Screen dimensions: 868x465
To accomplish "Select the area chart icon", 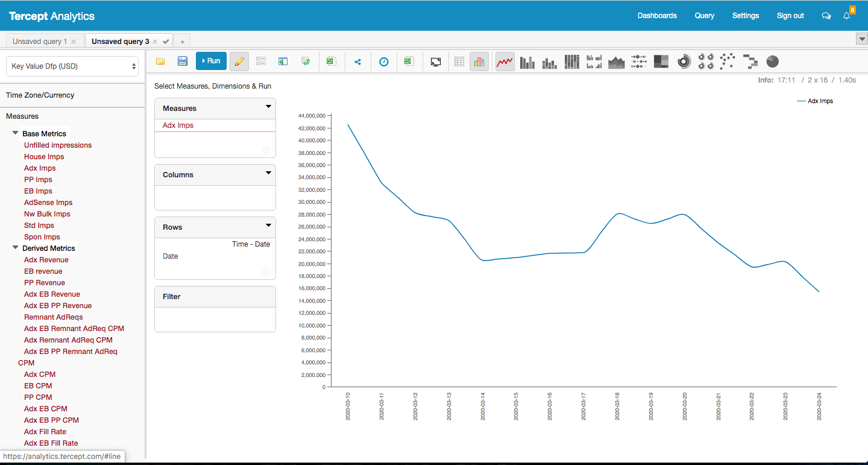I will pos(617,62).
